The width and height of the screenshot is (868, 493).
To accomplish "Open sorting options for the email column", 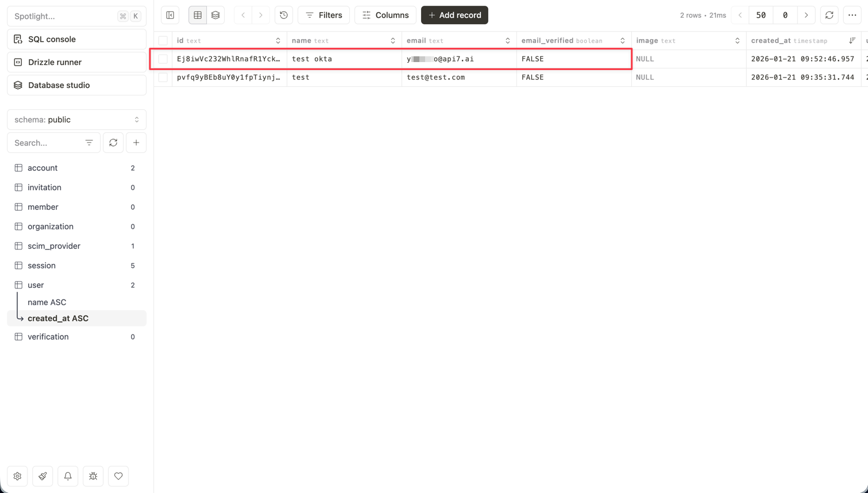I will tap(507, 40).
